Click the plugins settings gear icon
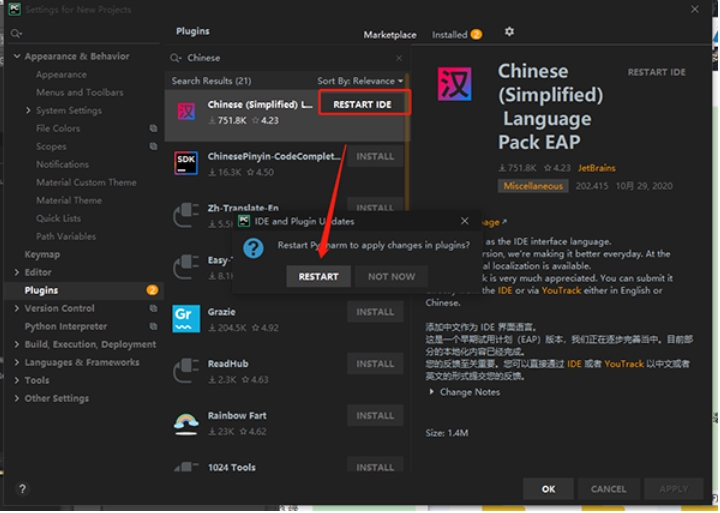The width and height of the screenshot is (720, 513). pyautogui.click(x=509, y=32)
